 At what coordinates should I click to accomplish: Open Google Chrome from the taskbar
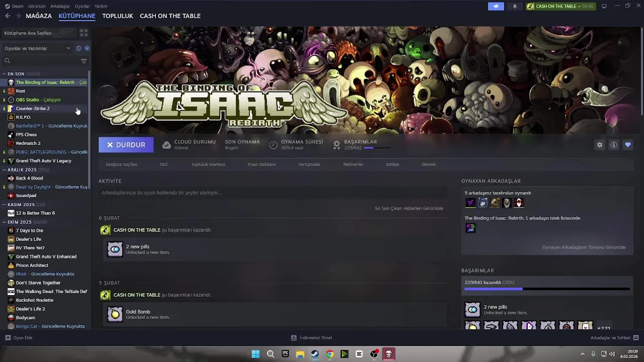[x=330, y=354]
